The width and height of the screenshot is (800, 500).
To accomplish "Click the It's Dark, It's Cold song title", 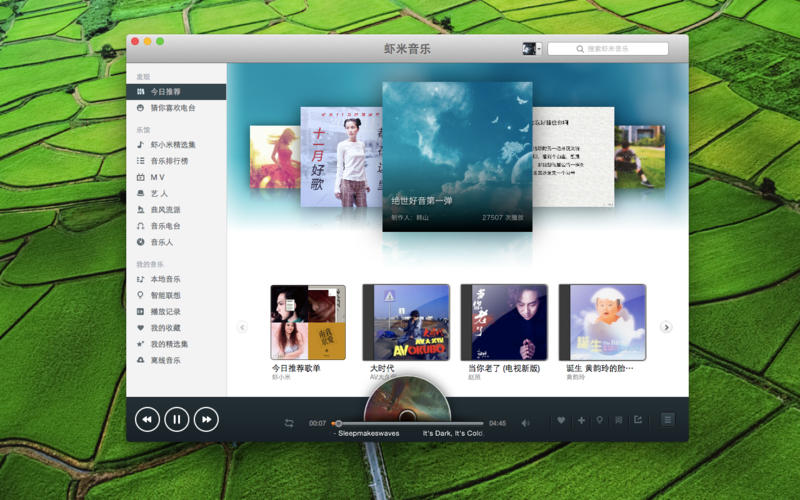I will point(453,434).
